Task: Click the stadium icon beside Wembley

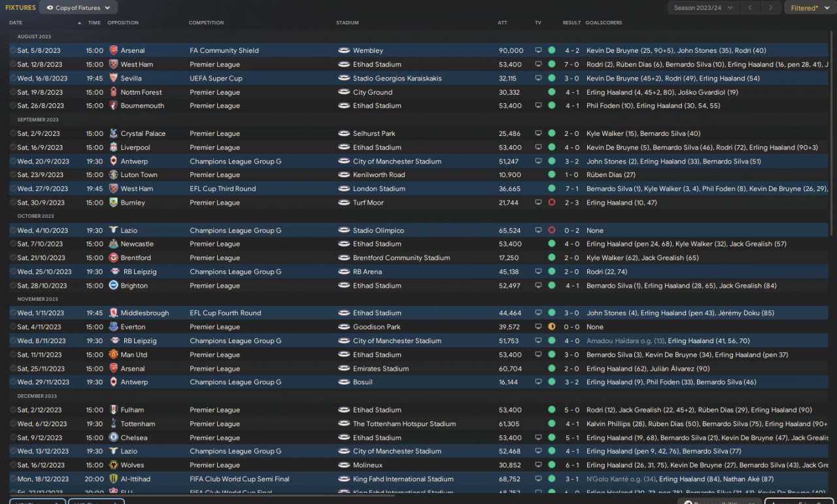Action: (x=344, y=50)
